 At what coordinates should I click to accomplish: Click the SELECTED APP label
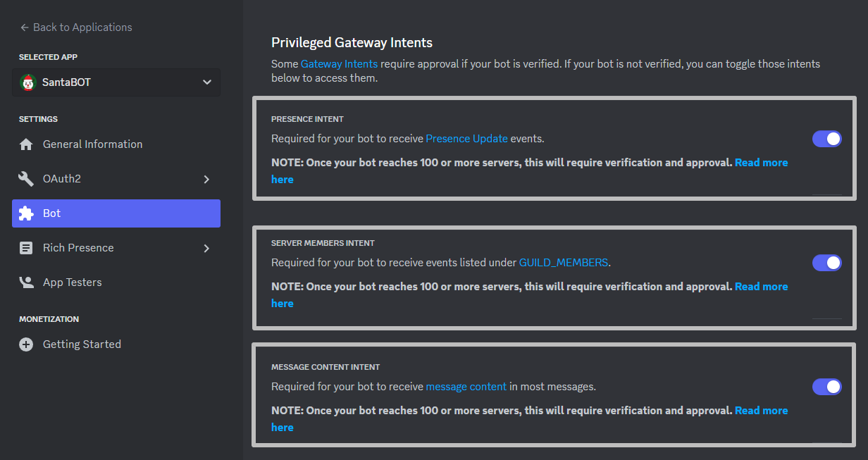tap(48, 57)
